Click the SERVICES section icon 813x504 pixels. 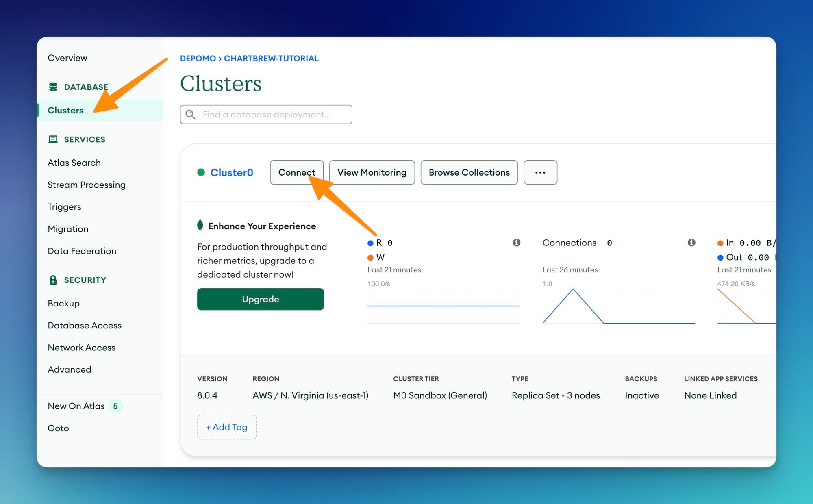click(53, 139)
